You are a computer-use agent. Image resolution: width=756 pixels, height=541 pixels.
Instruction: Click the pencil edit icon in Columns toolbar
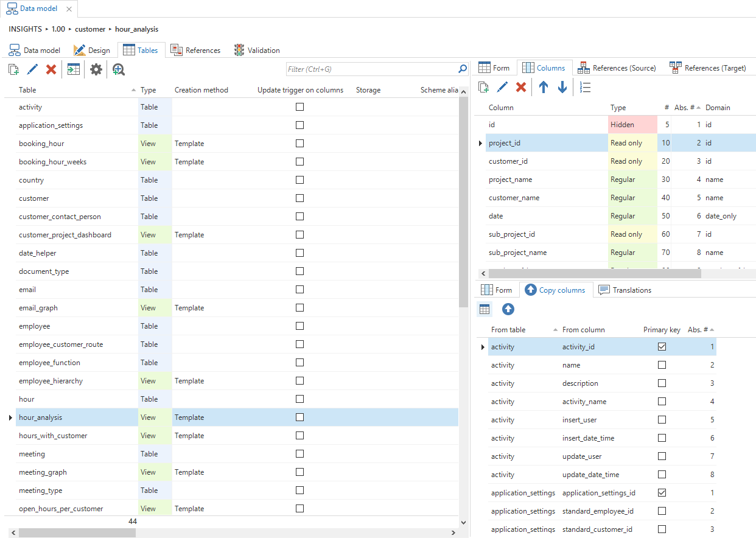502,88
